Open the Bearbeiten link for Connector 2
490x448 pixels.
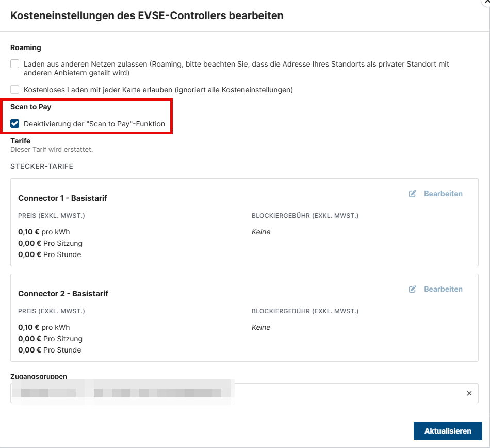(443, 289)
